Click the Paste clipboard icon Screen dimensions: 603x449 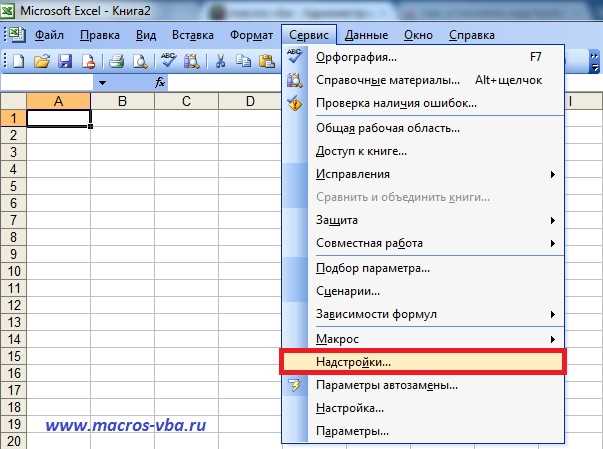pyautogui.click(x=267, y=61)
